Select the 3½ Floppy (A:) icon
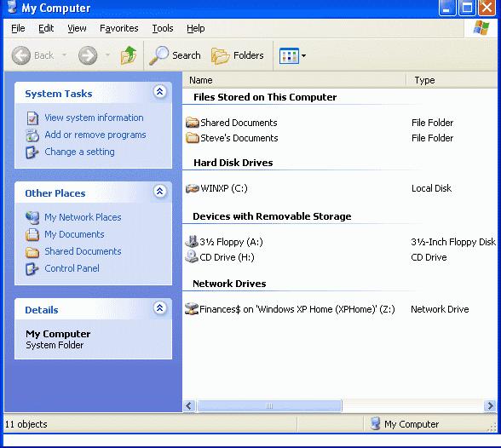 (x=192, y=242)
